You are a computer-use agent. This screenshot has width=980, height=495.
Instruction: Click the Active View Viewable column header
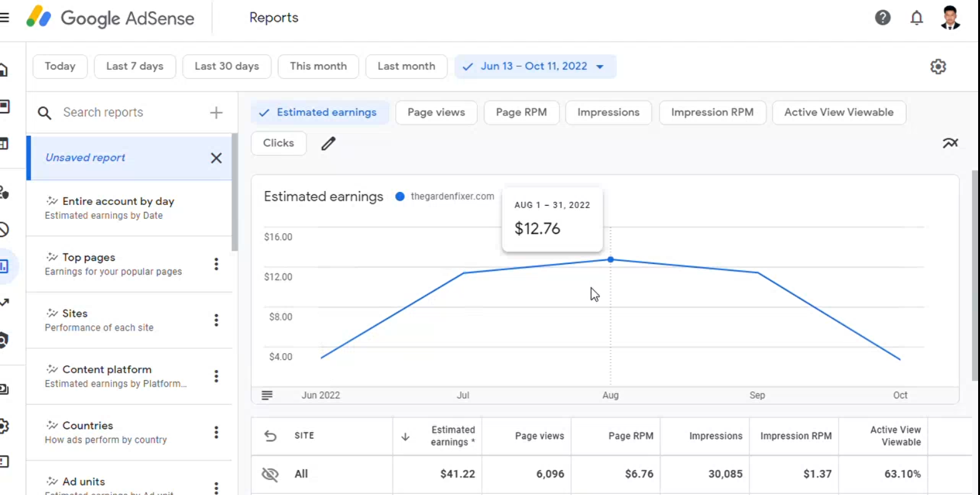pyautogui.click(x=895, y=436)
